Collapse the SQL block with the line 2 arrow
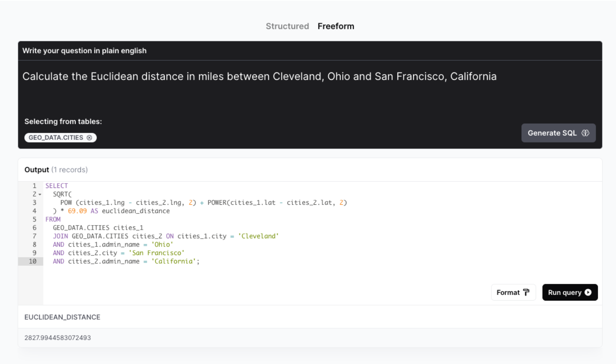The height and width of the screenshot is (364, 616). click(x=39, y=194)
